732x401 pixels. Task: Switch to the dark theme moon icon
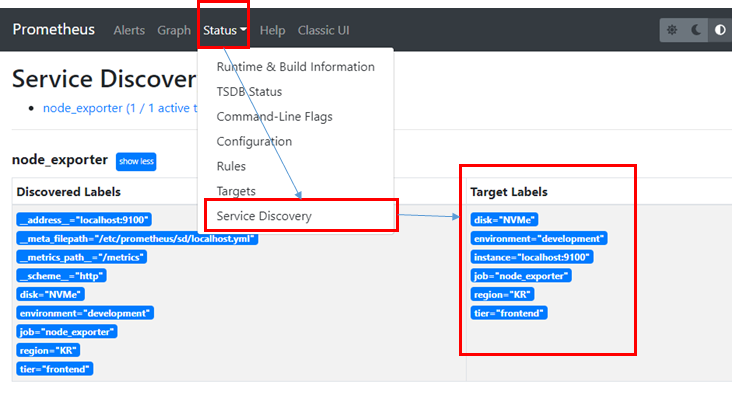tap(696, 30)
